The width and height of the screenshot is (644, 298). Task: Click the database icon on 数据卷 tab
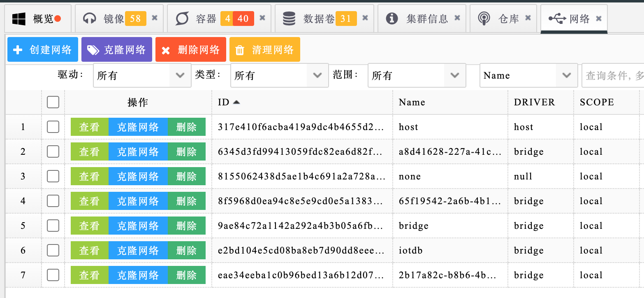point(289,19)
